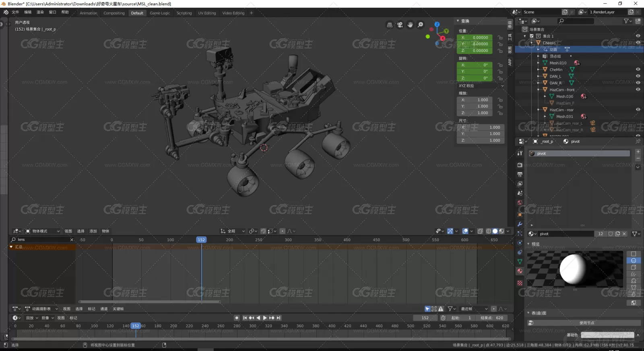The width and height of the screenshot is (644, 351).
Task: Remove the selected material slot
Action: pos(638,158)
